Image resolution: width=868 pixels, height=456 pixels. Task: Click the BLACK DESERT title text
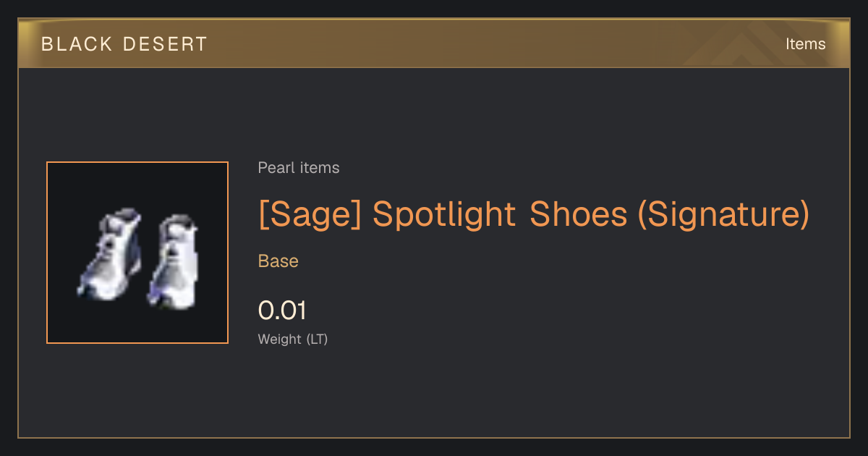pos(124,44)
